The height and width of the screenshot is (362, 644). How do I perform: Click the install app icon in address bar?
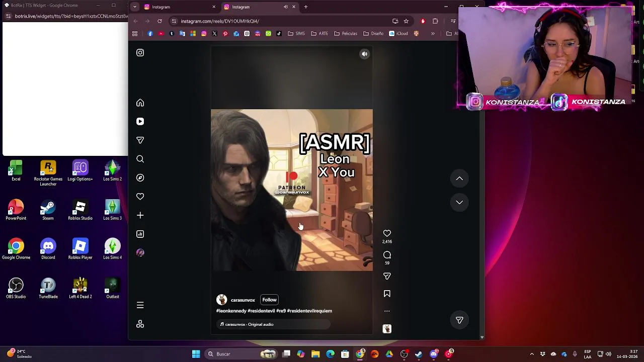(395, 21)
